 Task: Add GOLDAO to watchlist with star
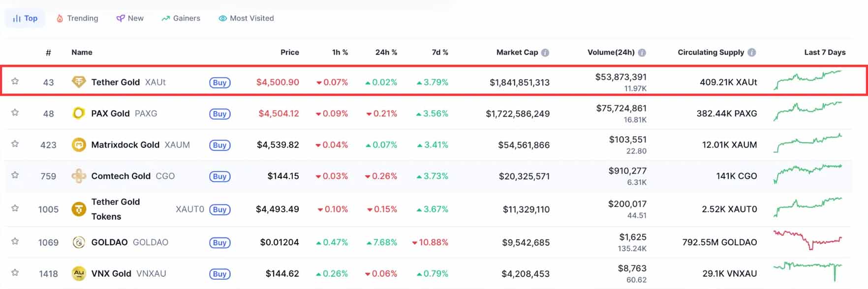point(15,241)
